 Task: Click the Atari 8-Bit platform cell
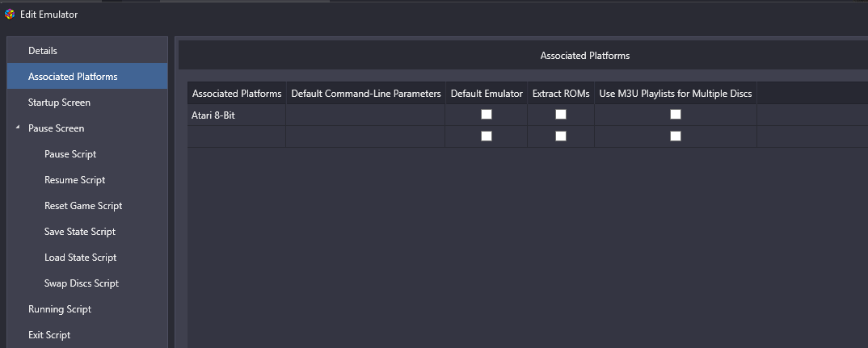click(236, 115)
